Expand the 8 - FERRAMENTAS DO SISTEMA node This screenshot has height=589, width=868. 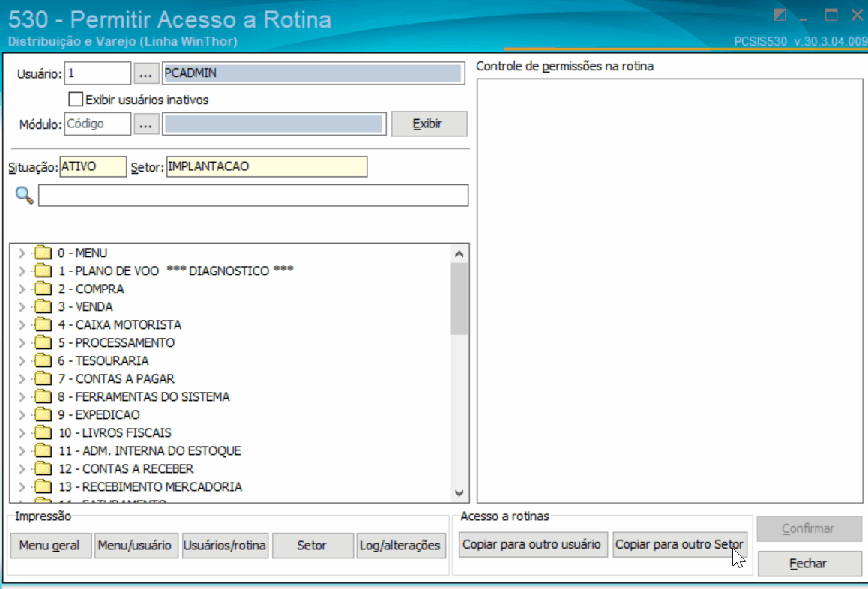pos(22,397)
